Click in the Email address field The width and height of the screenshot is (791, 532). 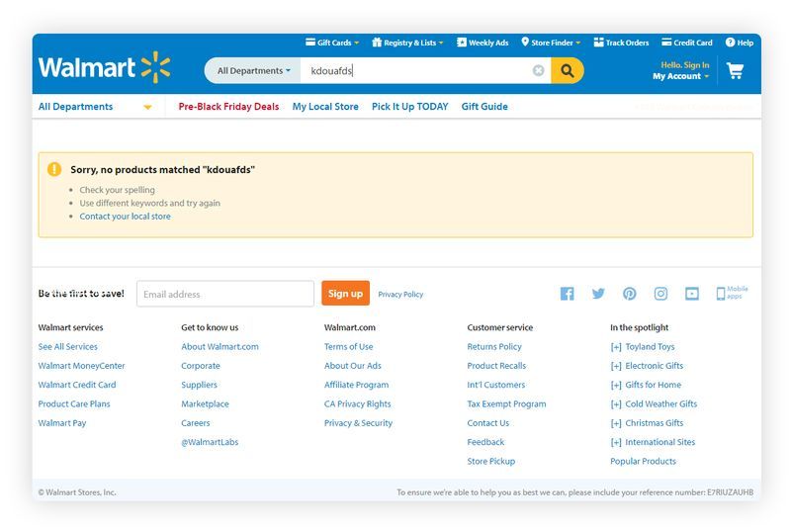(225, 294)
